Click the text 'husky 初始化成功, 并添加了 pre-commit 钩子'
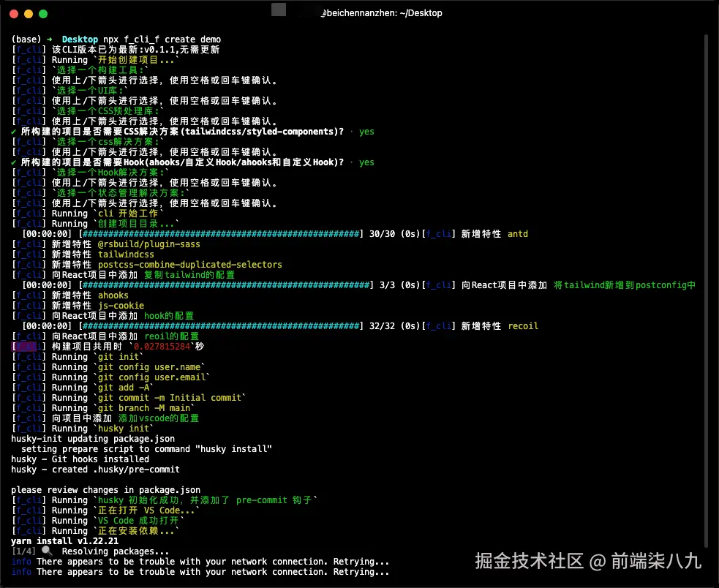 (205, 500)
